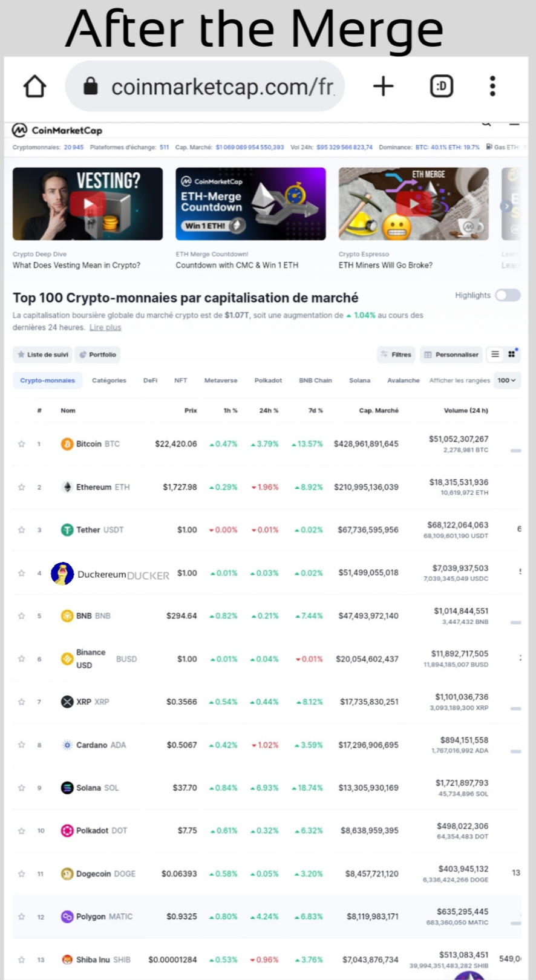Screen dimensions: 536x980
Task: Open What Does Vesting Mean in Crypto article
Action: 76,265
